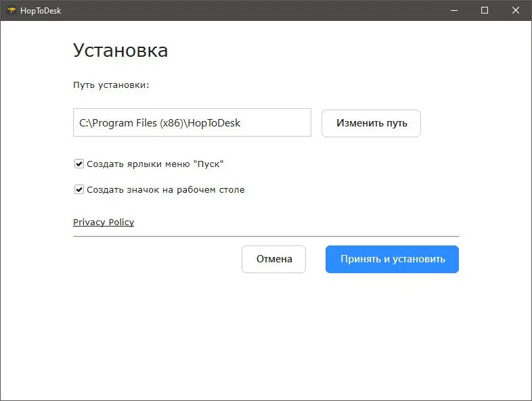Click the Создать ярлыки меню "Пуск" label text
This screenshot has height=401, width=532.
(x=155, y=164)
